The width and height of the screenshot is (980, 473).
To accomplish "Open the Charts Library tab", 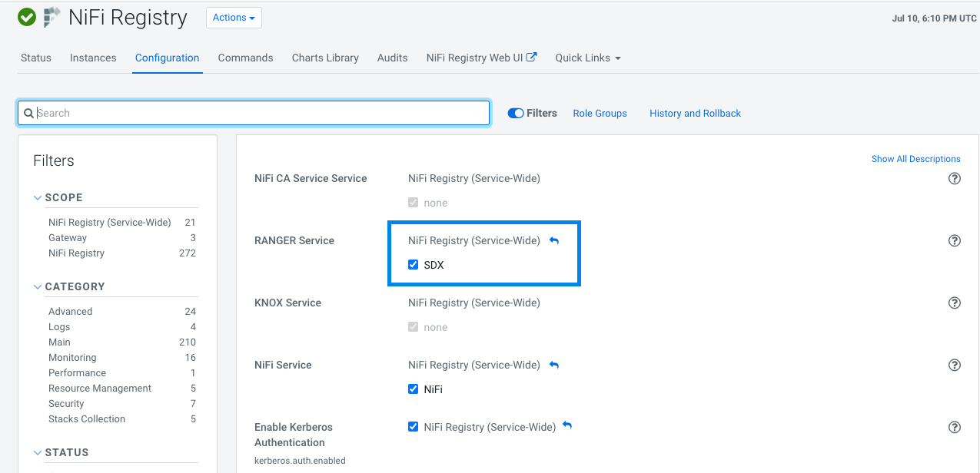I will point(325,58).
